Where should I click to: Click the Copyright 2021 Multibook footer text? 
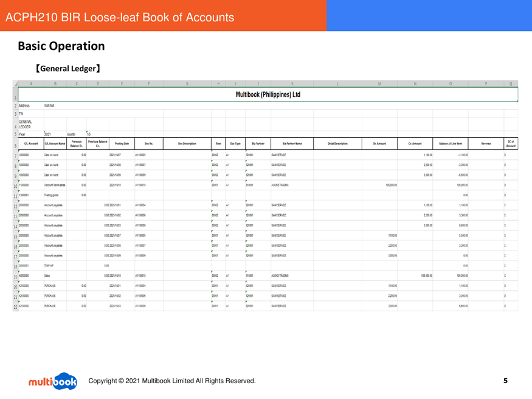(172, 381)
